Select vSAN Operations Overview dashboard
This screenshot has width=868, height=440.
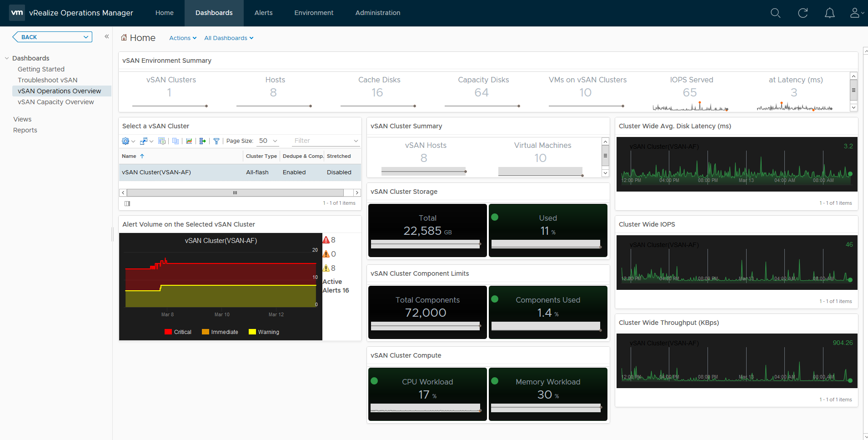pos(62,91)
